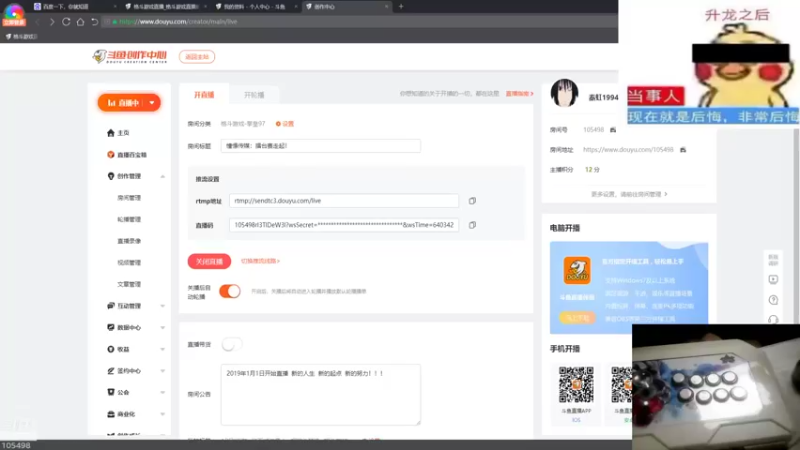This screenshot has height=450, width=800.
Task: Click the browser forward arrow
Action: 52,22
